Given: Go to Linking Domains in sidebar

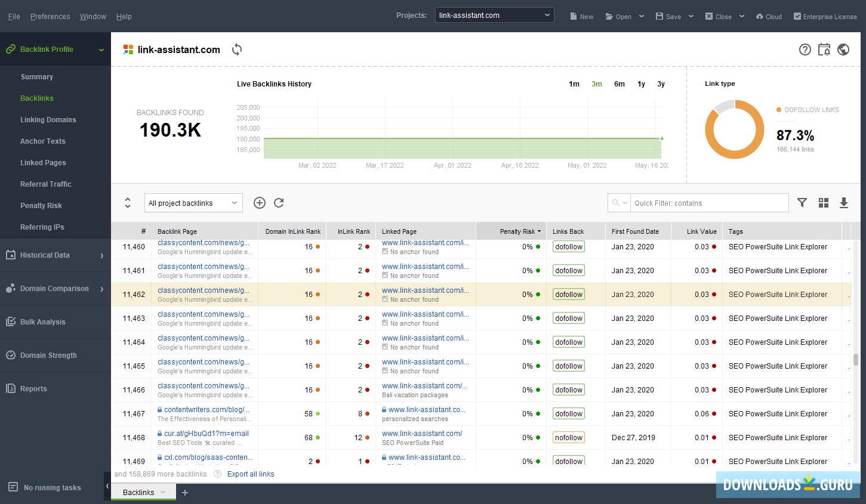Looking at the screenshot, I should [48, 120].
